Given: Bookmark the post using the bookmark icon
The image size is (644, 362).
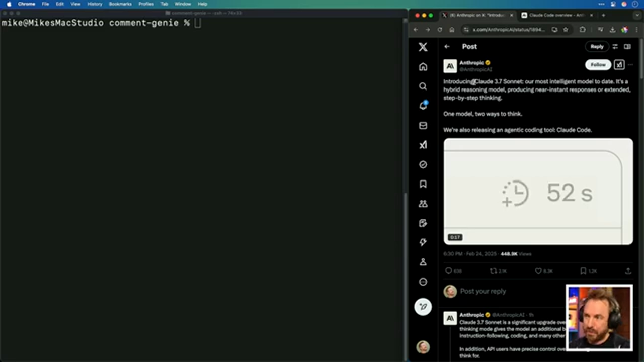Looking at the screenshot, I should pos(583,270).
